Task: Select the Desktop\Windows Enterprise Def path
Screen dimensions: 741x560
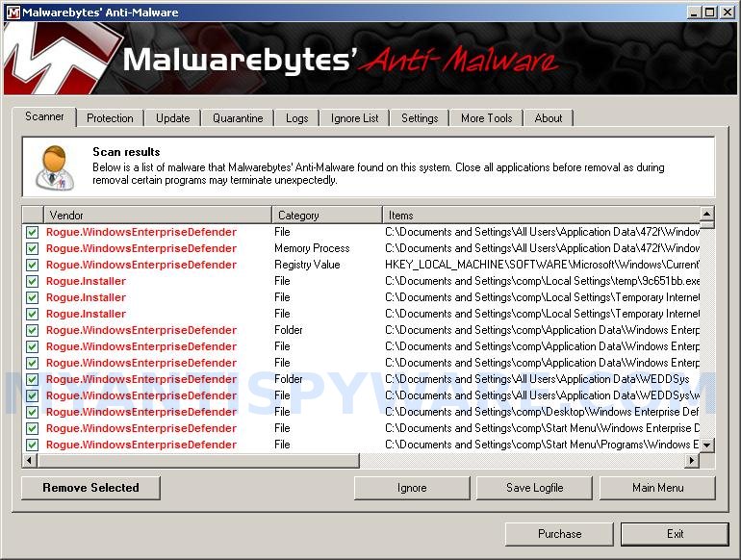Action: click(x=542, y=412)
